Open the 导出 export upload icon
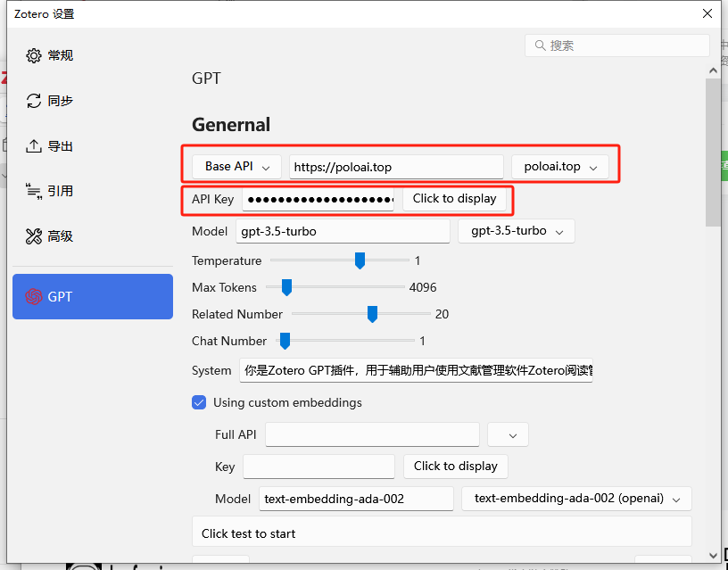 (x=33, y=145)
